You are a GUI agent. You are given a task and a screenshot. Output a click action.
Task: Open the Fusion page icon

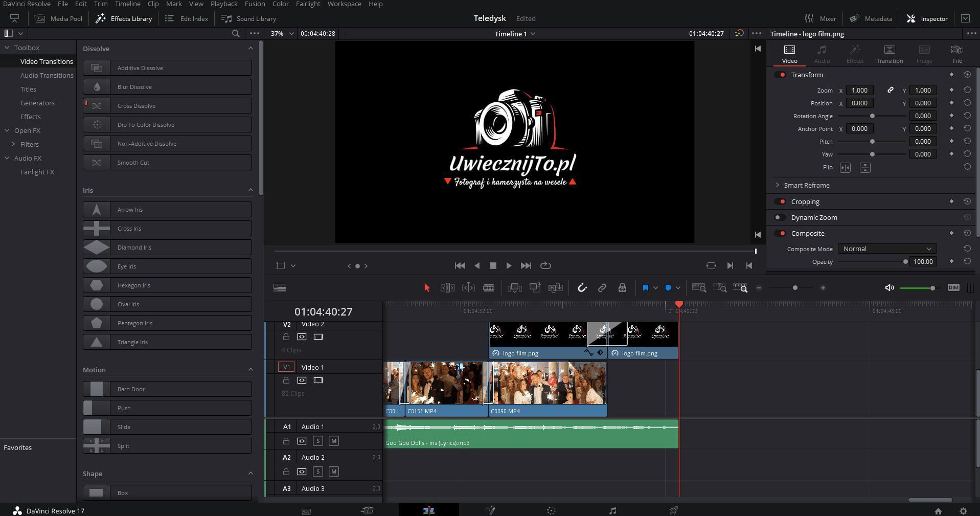pyautogui.click(x=490, y=510)
